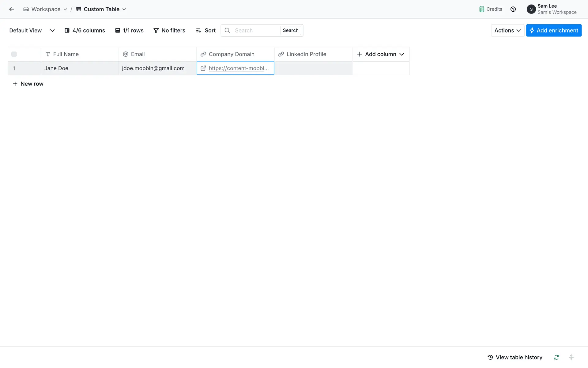Add a New row
The height and width of the screenshot is (368, 588).
(28, 84)
